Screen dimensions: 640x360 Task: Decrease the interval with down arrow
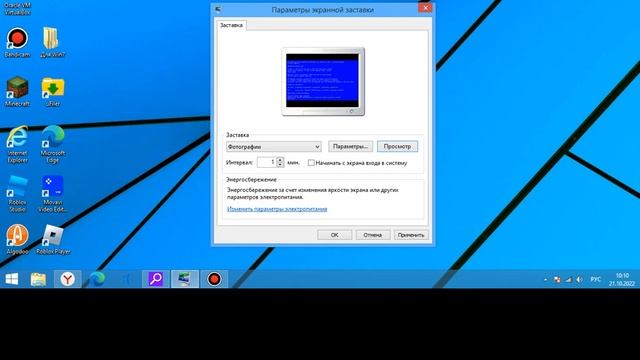click(280, 165)
